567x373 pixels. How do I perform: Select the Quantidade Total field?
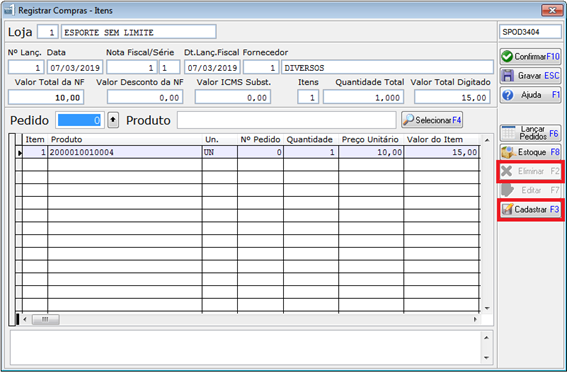click(x=363, y=97)
